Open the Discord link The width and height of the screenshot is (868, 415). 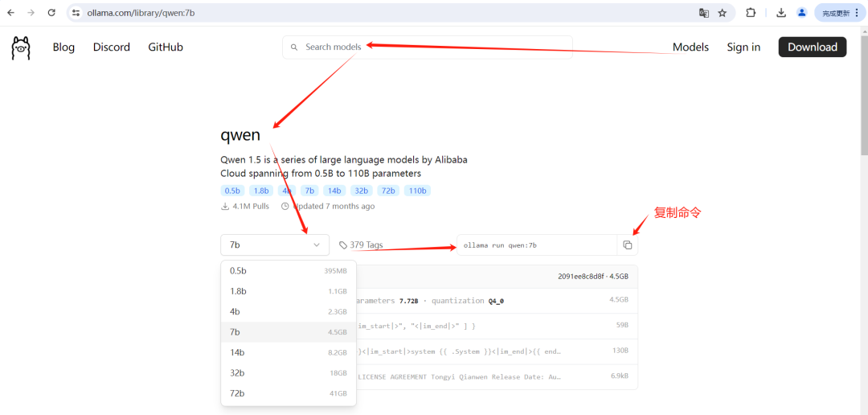pyautogui.click(x=111, y=47)
